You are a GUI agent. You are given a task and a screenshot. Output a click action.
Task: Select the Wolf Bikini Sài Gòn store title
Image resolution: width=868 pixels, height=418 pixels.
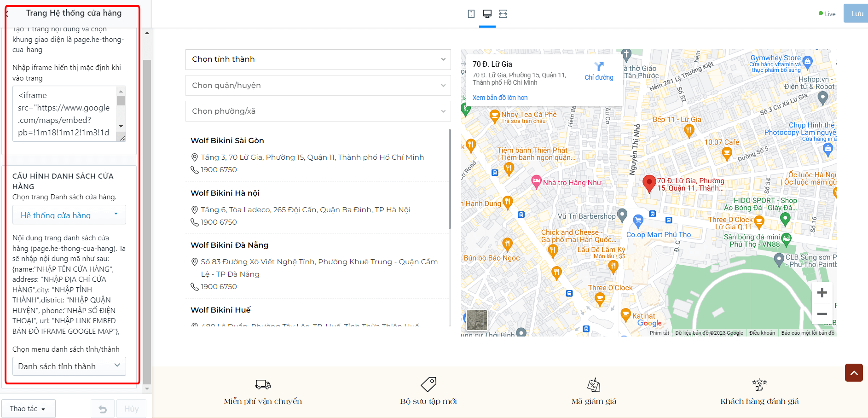[227, 140]
